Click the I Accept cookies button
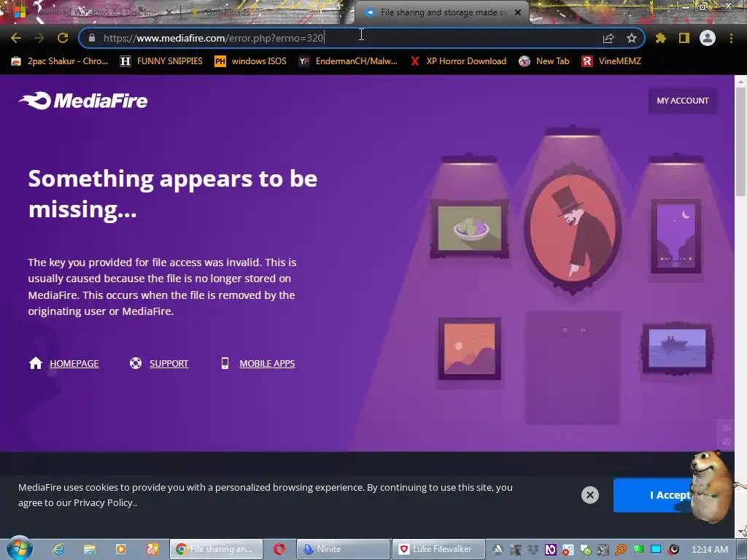This screenshot has height=560, width=747. click(x=653, y=495)
